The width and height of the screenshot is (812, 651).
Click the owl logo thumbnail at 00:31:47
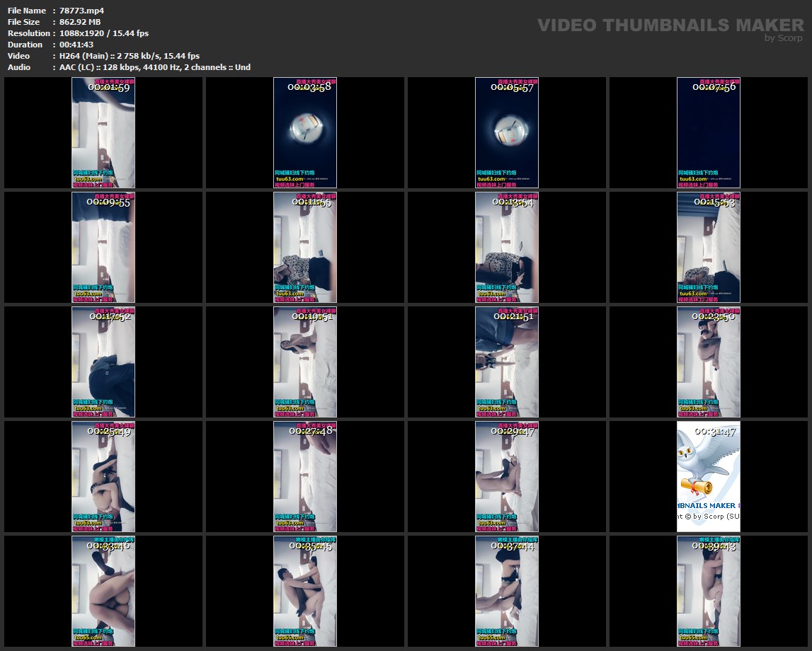click(x=709, y=477)
